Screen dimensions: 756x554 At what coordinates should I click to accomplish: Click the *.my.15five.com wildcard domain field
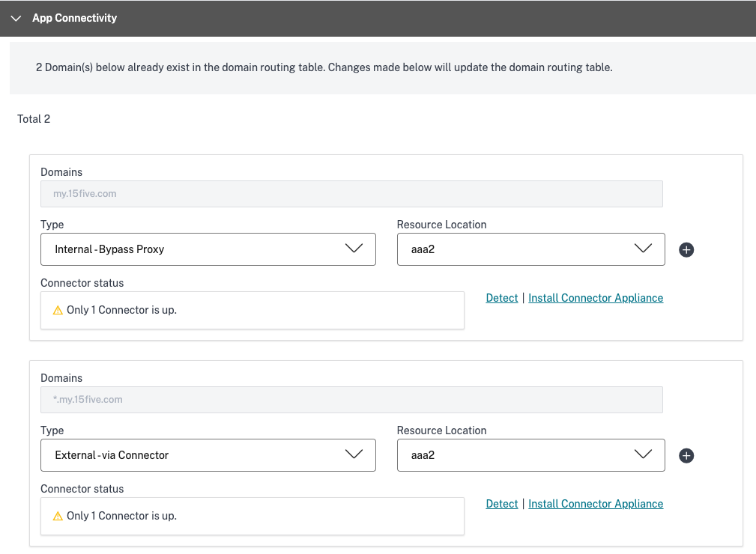click(351, 400)
